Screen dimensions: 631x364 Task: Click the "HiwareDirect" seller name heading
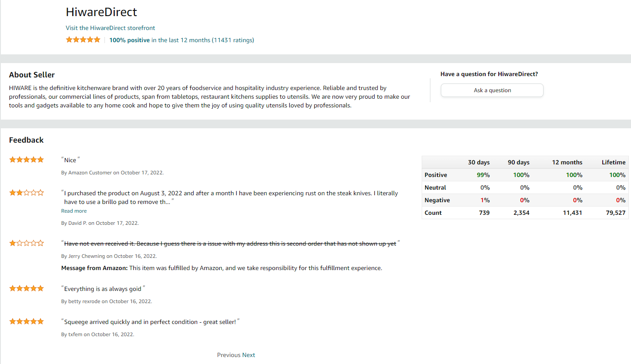[x=101, y=12]
